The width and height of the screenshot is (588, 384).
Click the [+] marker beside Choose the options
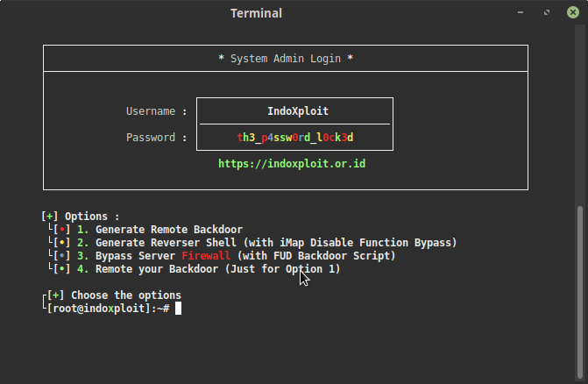click(x=56, y=295)
